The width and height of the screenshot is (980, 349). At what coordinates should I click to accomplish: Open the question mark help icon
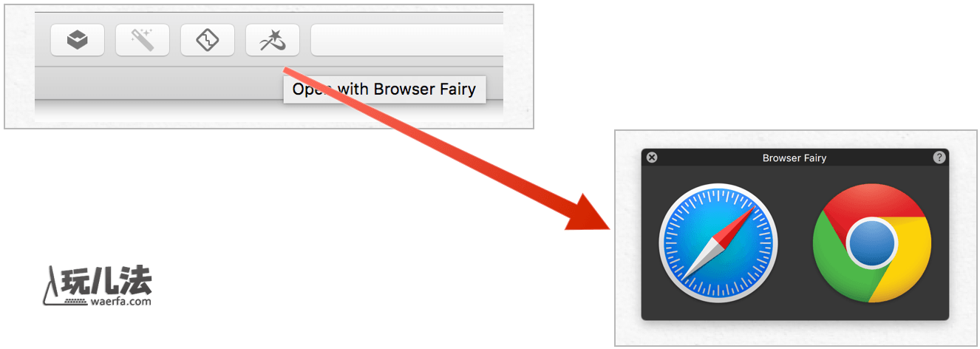939,157
